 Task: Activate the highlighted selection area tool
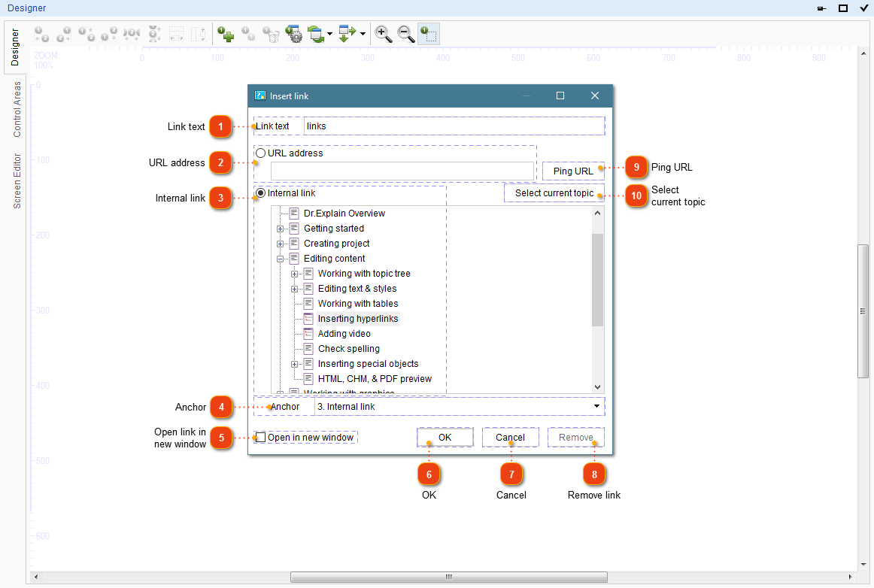click(x=429, y=34)
